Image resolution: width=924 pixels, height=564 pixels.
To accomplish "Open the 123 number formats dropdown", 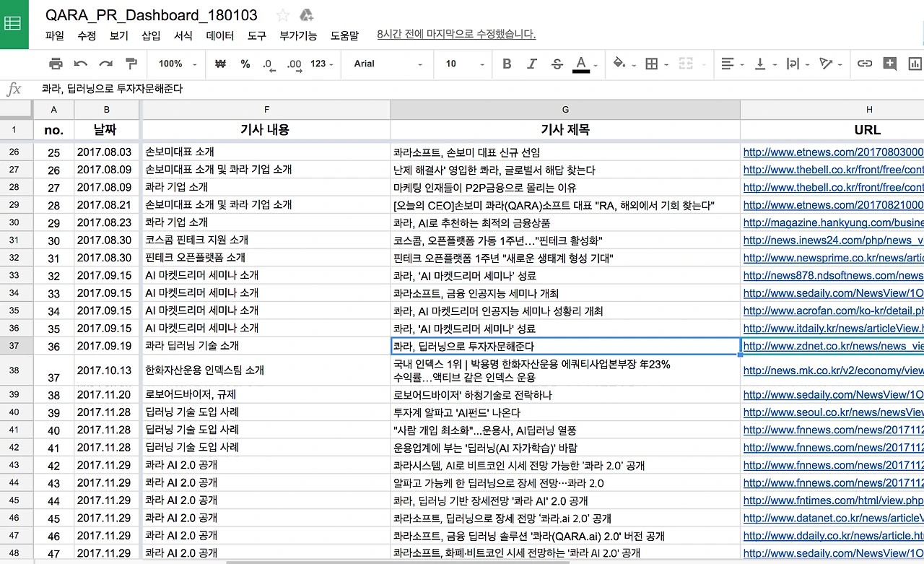I will (321, 64).
